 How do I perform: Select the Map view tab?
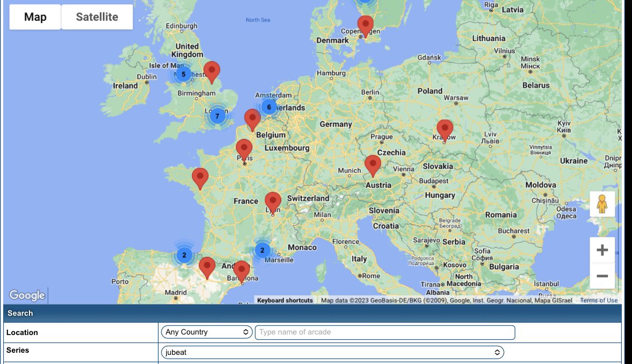35,17
